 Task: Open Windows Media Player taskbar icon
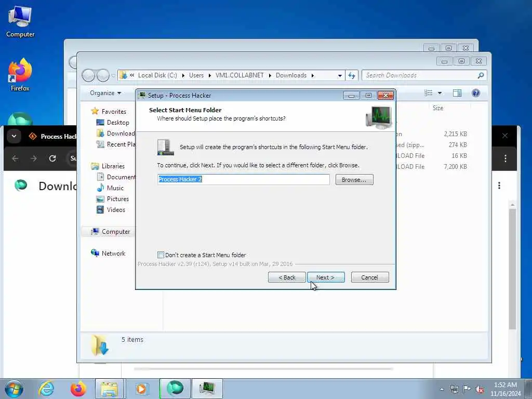click(x=141, y=389)
